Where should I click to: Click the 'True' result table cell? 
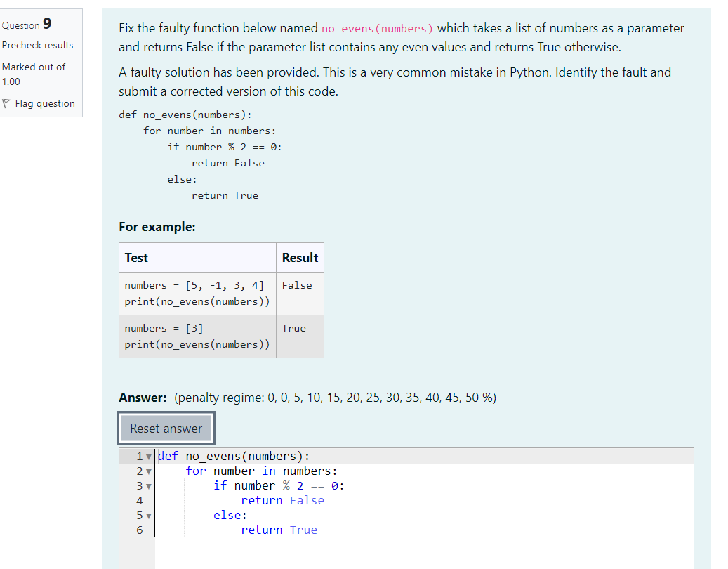300,336
